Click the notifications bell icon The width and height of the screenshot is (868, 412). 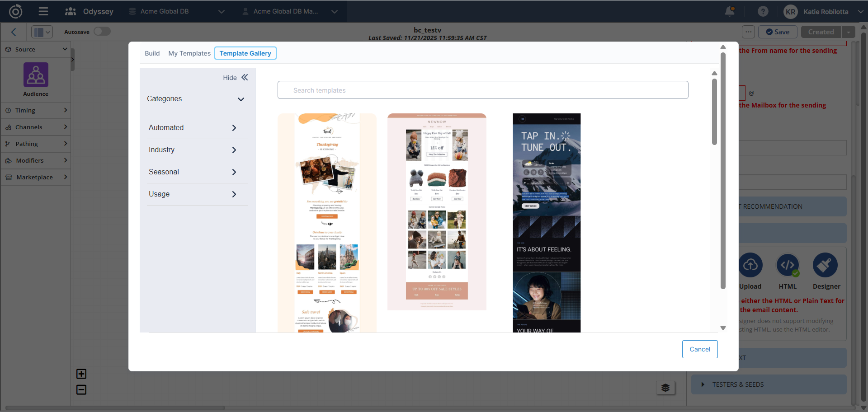[x=729, y=11]
